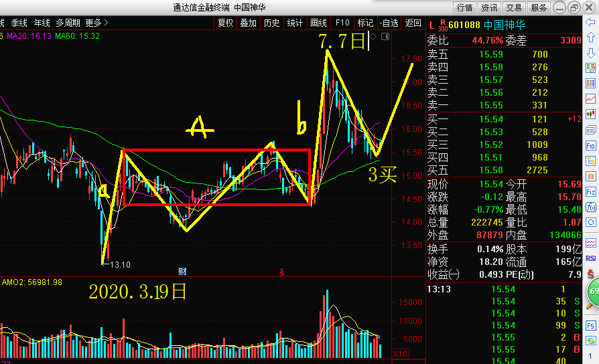Viewport: 599px width, 364px height.
Task: Open the F10 company info icon
Action: (x=590, y=146)
